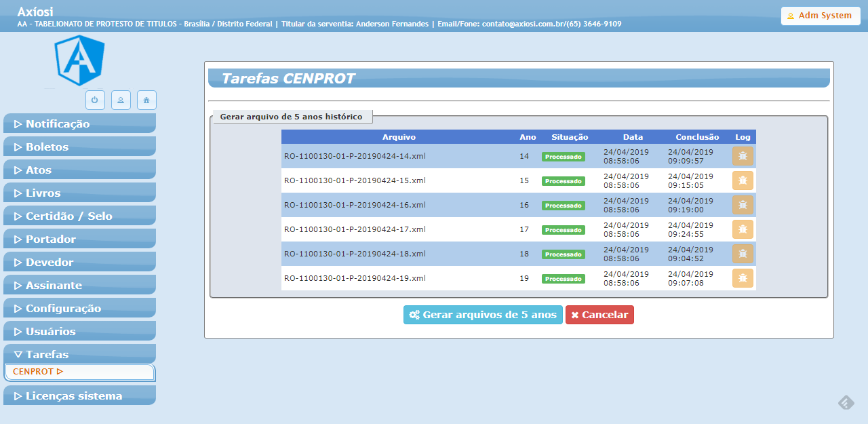Select the Gerar arquivo de 5 anos histórico tab
The height and width of the screenshot is (424, 868).
(293, 116)
